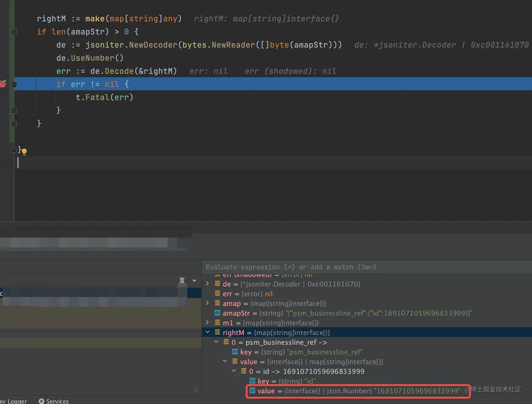Select the 'err = {error} nil' variable row
The height and width of the screenshot is (404, 532).
[x=367, y=293]
